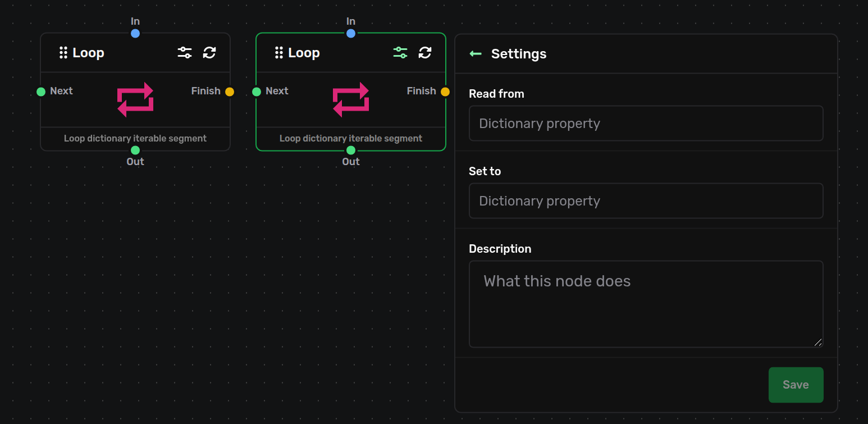The image size is (868, 424).
Task: Focus the Read from dictionary property field
Action: tap(646, 124)
